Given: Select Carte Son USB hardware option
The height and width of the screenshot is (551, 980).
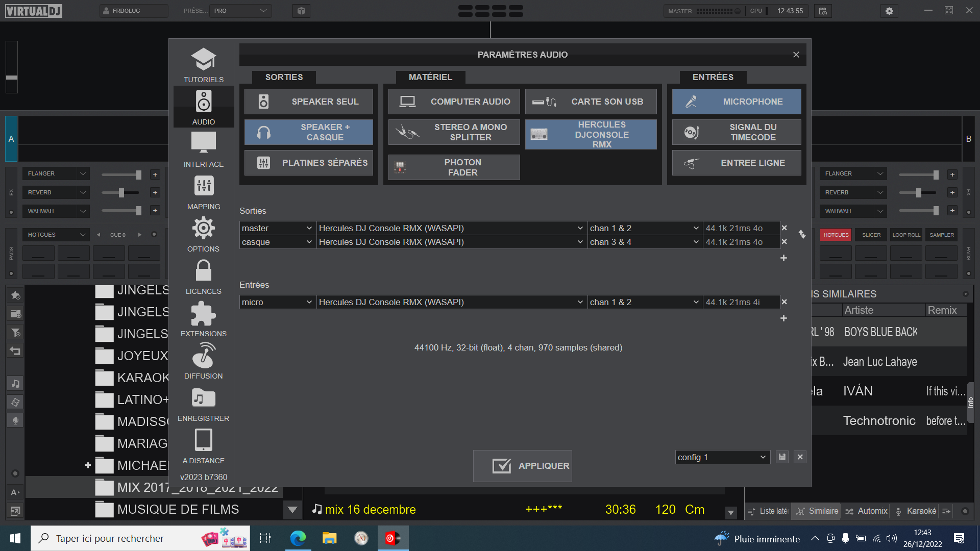Looking at the screenshot, I should (x=591, y=102).
